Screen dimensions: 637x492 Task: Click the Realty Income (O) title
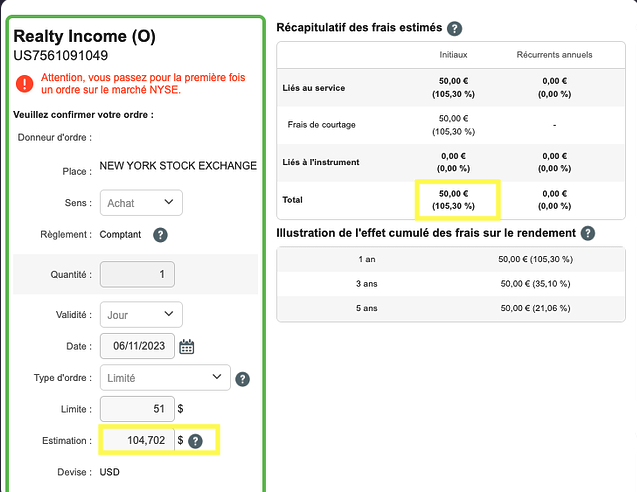[x=84, y=37]
